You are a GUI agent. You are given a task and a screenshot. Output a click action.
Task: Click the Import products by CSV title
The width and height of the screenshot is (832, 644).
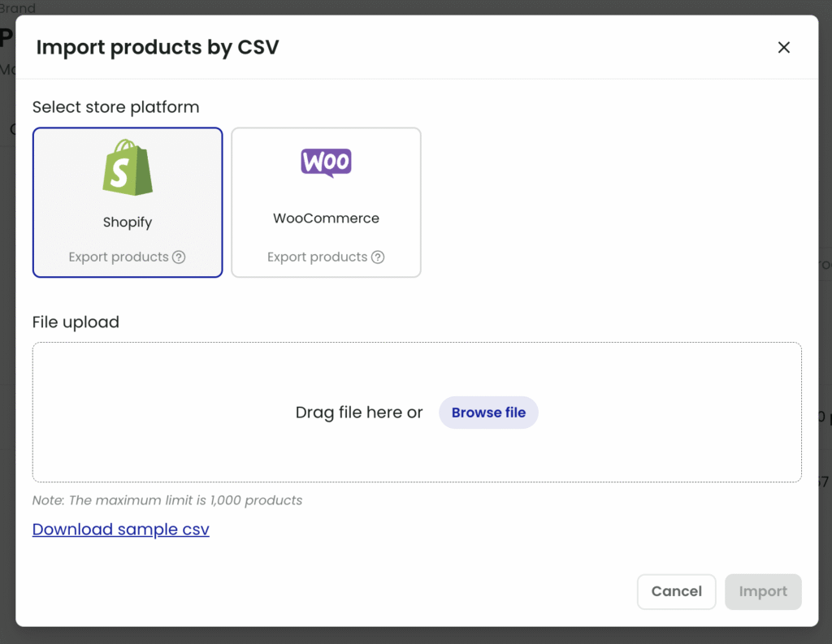click(157, 47)
